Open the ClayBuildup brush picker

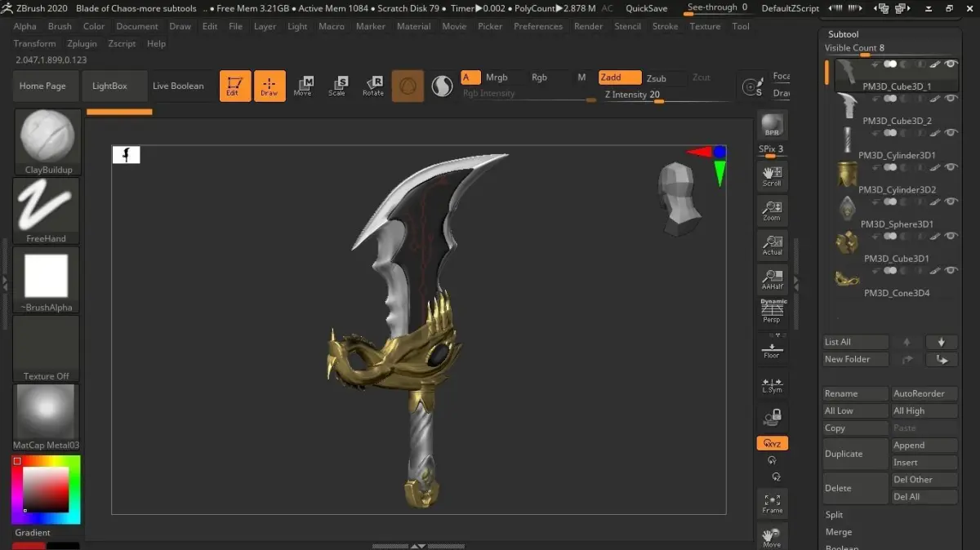tap(47, 143)
